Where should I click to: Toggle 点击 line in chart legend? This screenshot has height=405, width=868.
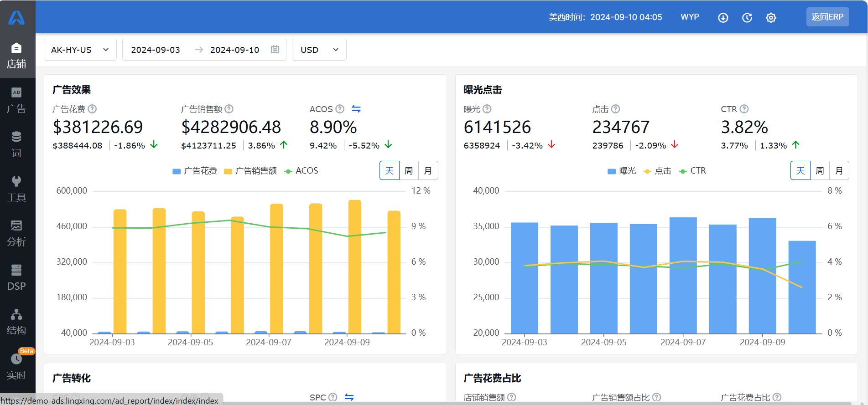pos(657,171)
